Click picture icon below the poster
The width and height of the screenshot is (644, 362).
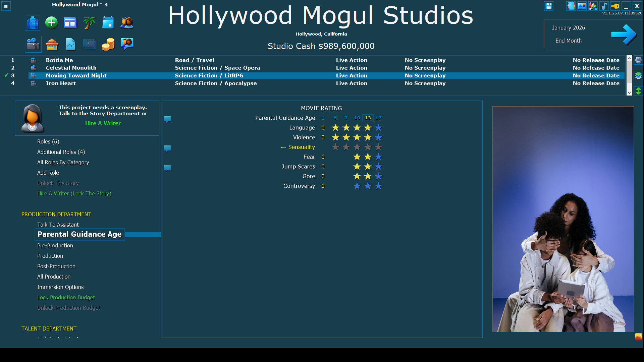click(638, 337)
